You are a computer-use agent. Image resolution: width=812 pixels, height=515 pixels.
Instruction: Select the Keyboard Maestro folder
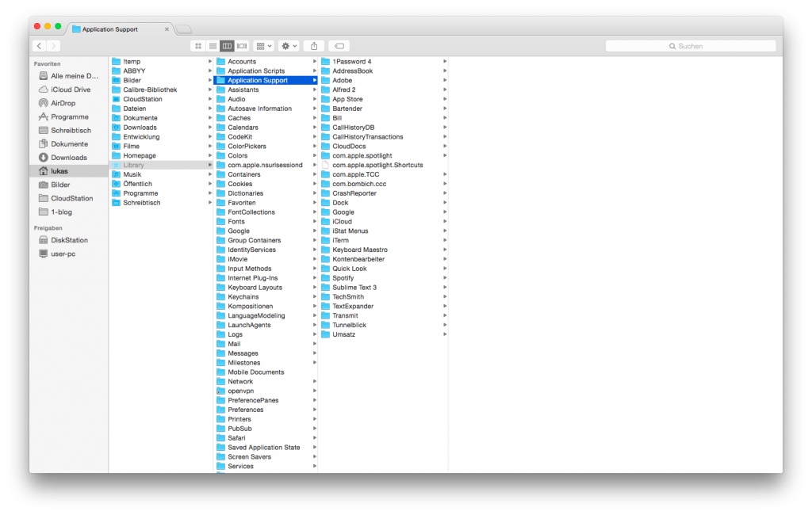pyautogui.click(x=359, y=250)
